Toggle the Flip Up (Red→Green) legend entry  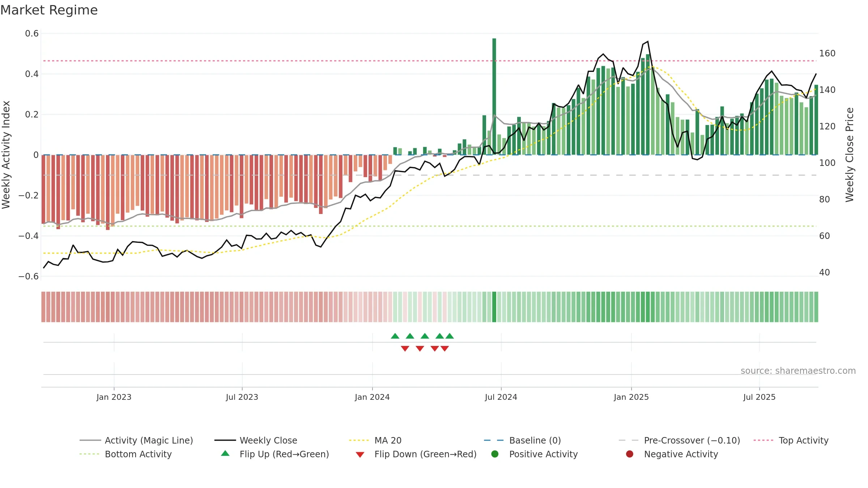pos(275,454)
